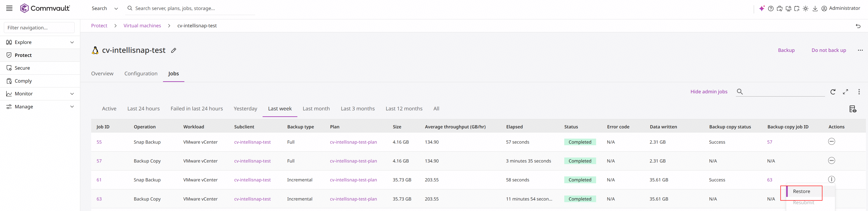Open cv-intellisnap-test subclient link in job 57 row

[252, 161]
